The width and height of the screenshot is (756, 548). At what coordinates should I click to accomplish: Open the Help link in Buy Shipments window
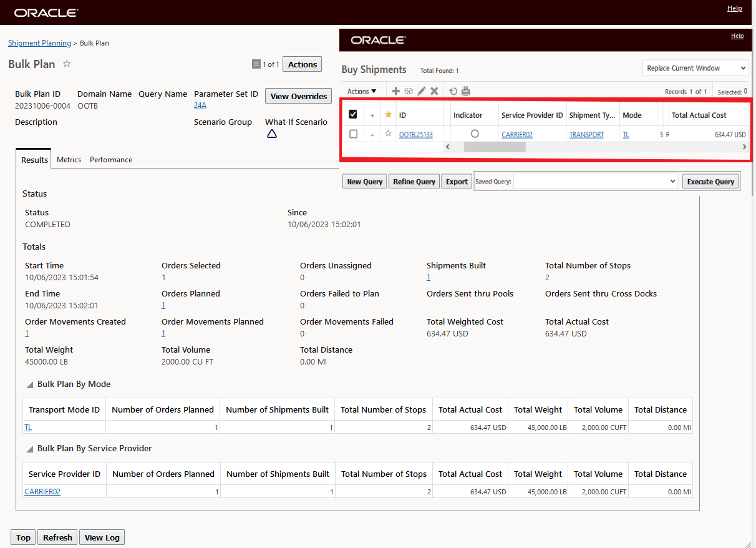point(737,36)
